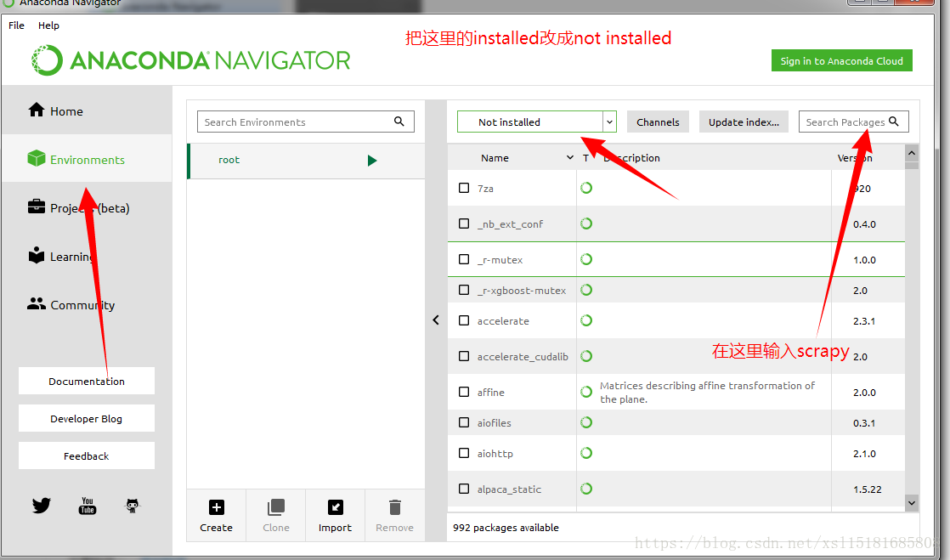This screenshot has height=560, width=950.
Task: Click the package list scroll down arrow
Action: tap(912, 502)
